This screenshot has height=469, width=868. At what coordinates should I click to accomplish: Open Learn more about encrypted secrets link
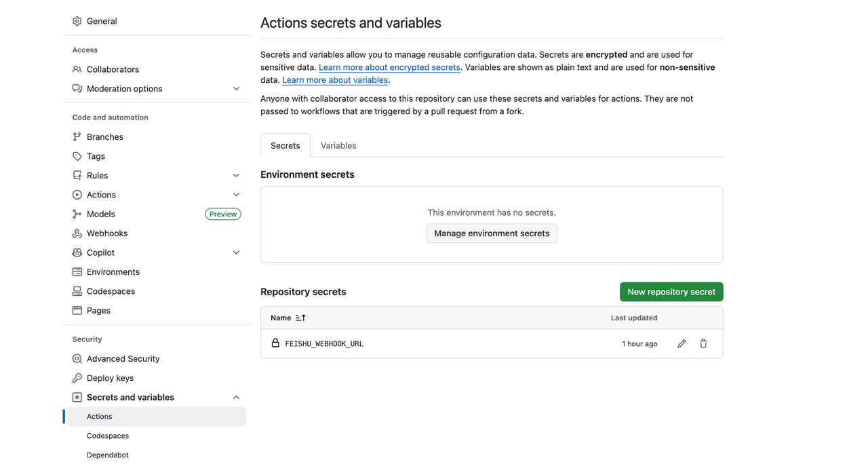click(389, 67)
